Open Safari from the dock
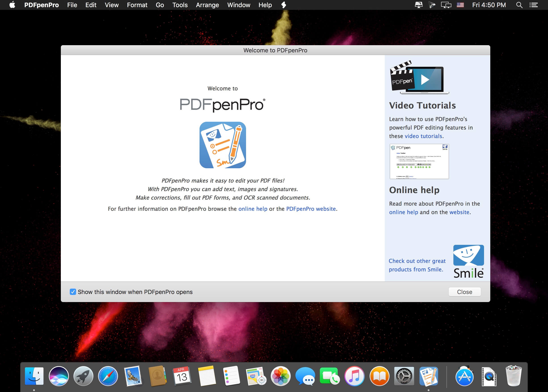The width and height of the screenshot is (548, 392). coord(108,376)
